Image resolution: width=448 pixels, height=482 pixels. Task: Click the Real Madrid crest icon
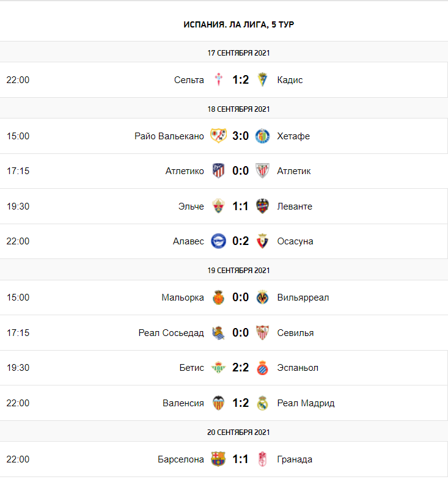click(262, 403)
